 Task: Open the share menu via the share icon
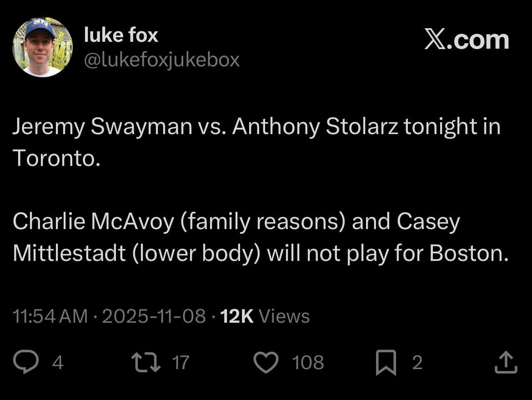[506, 361]
